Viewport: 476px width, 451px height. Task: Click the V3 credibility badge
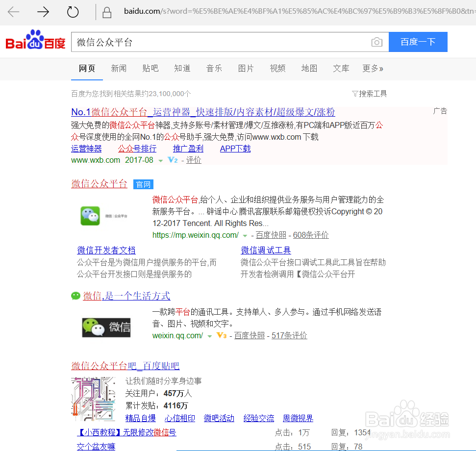pos(221,335)
